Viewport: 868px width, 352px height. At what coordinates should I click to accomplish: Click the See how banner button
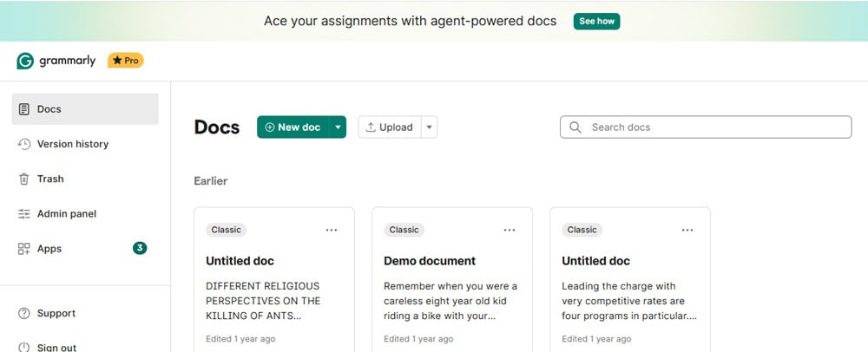[x=596, y=21]
